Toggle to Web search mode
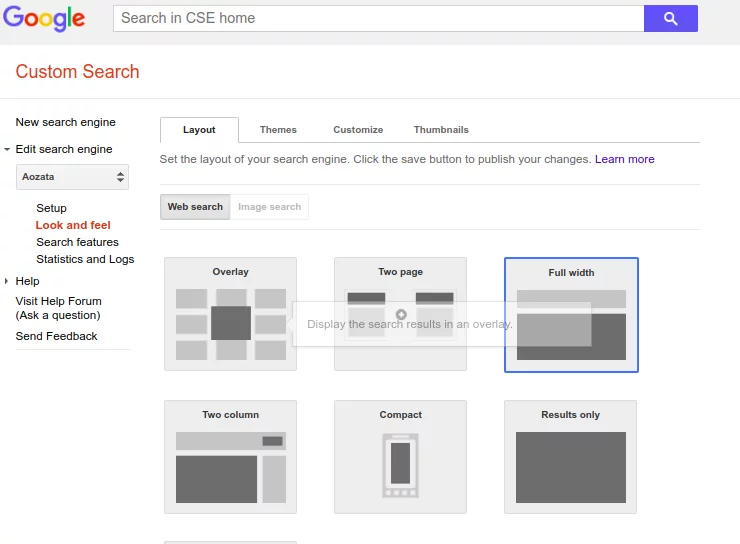Screen dimensions: 740x544 [195, 207]
